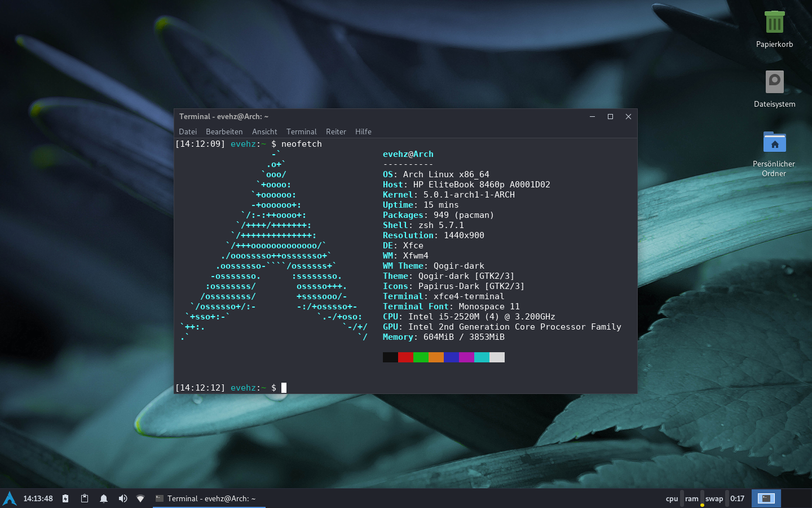Click the Resolution: 1440x900 line
This screenshot has height=508, width=812.
[x=434, y=235]
